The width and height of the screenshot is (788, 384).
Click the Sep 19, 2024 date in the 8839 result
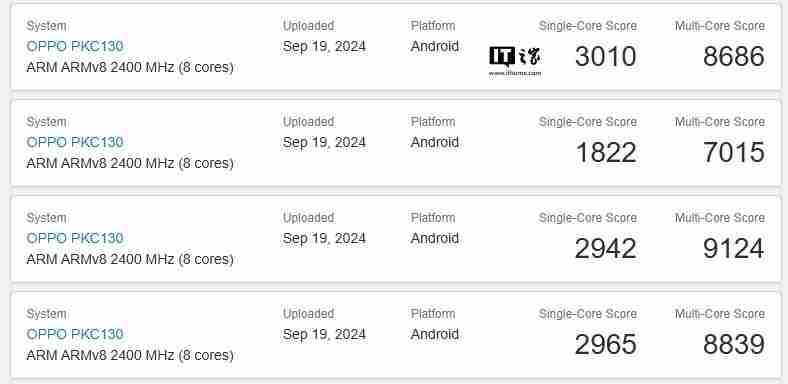(324, 335)
